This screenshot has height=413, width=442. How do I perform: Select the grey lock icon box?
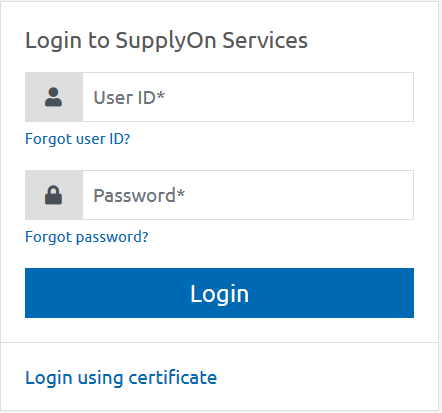click(x=54, y=195)
